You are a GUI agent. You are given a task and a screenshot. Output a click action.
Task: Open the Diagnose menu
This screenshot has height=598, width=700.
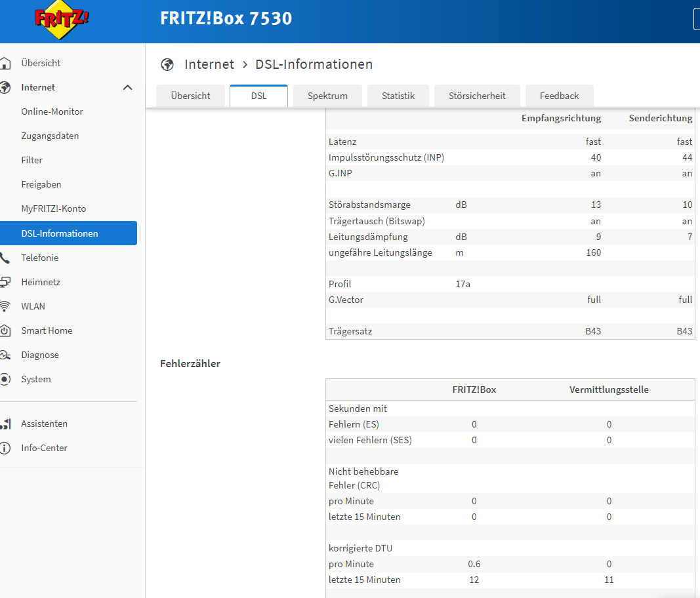click(40, 355)
